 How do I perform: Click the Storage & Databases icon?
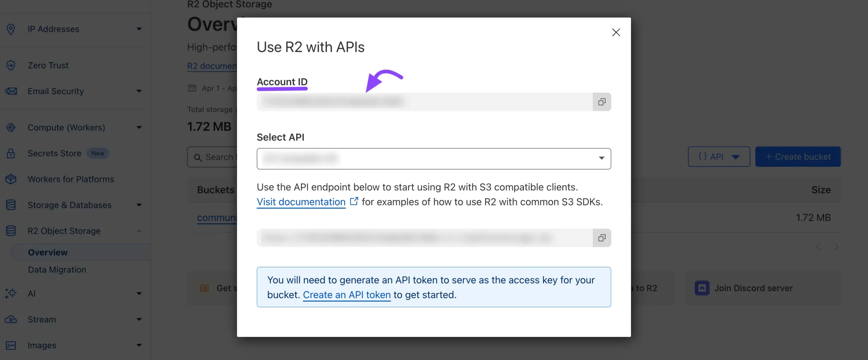tap(11, 205)
